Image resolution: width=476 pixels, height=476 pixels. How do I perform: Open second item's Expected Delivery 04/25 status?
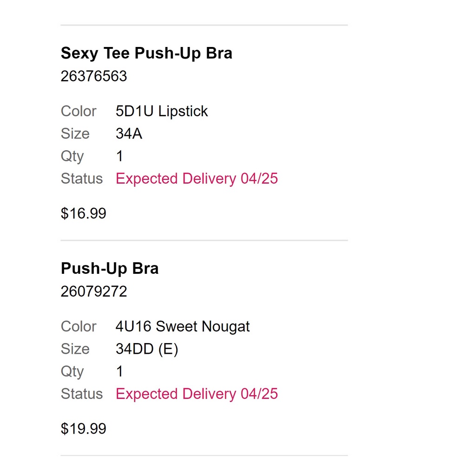[197, 394]
